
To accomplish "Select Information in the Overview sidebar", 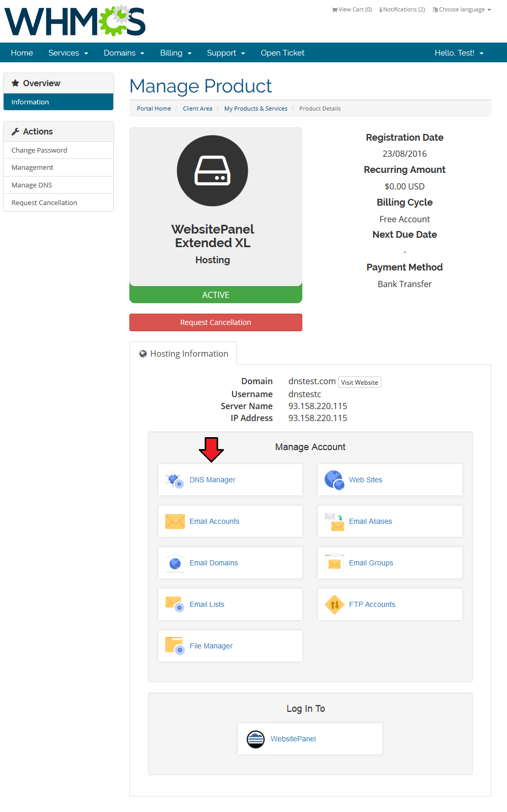I will click(58, 102).
